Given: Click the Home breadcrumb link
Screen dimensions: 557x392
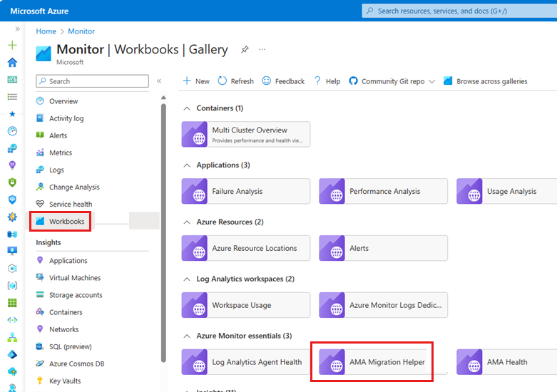Looking at the screenshot, I should (46, 31).
